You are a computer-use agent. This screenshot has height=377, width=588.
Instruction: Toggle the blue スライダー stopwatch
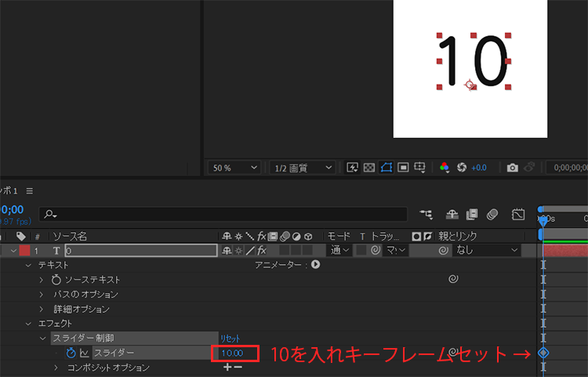(71, 353)
